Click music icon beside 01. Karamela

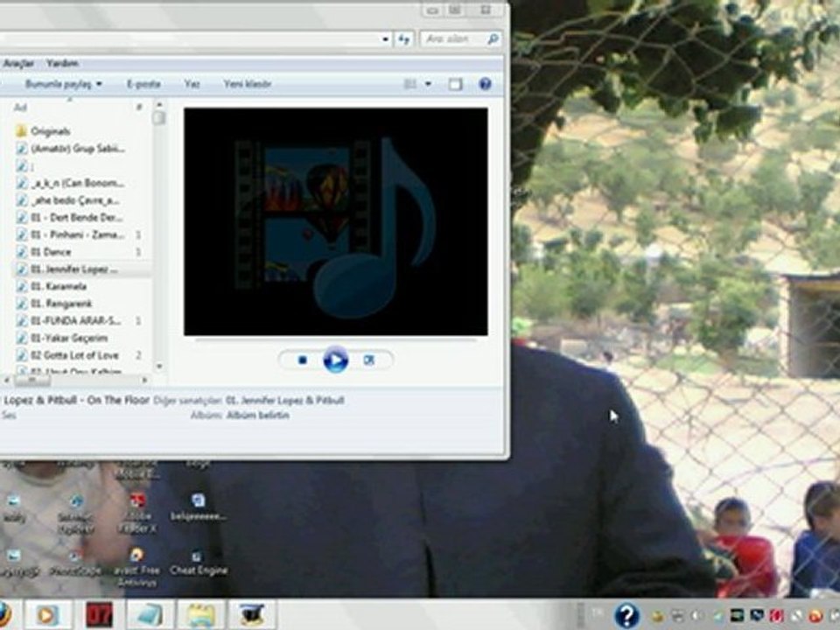coord(21,286)
